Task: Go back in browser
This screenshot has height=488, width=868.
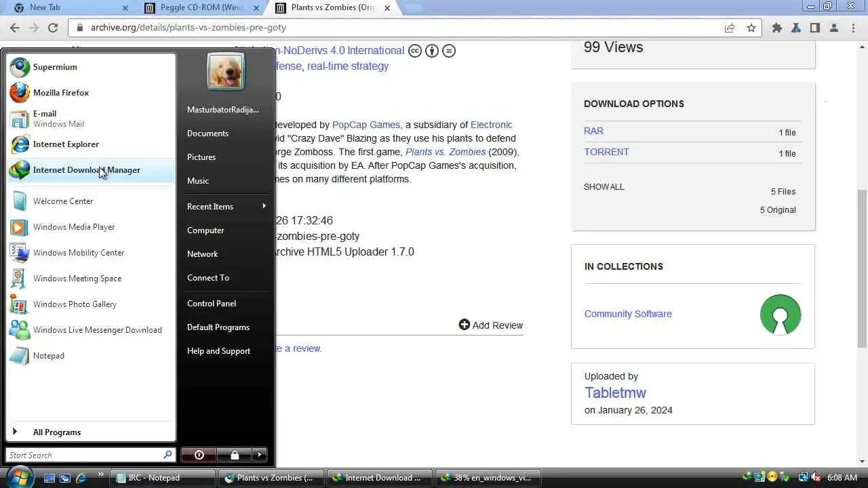Action: (15, 28)
